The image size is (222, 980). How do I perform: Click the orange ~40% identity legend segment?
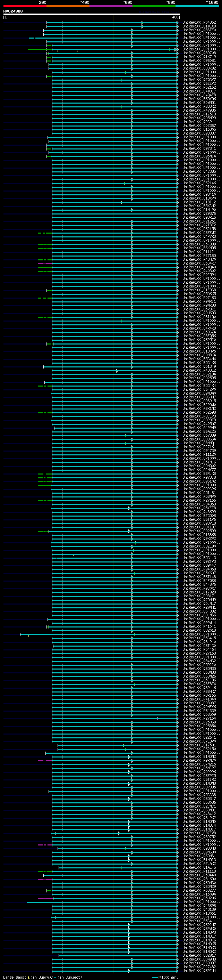[x=68, y=6]
